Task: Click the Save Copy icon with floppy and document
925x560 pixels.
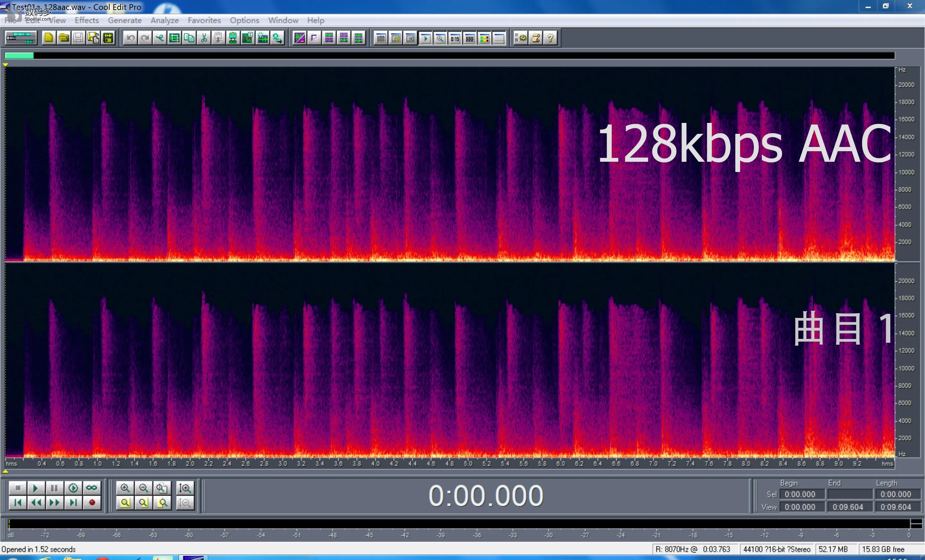Action: point(93,38)
